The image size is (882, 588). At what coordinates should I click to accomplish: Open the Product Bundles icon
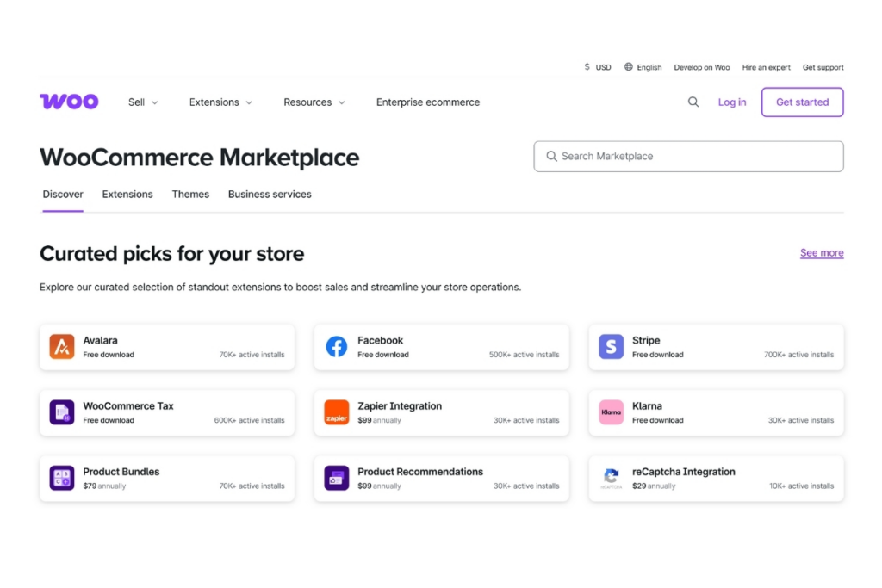(x=62, y=478)
